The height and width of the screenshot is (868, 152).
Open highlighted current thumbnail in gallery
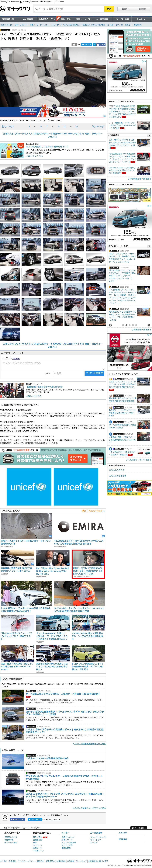click(53, 185)
